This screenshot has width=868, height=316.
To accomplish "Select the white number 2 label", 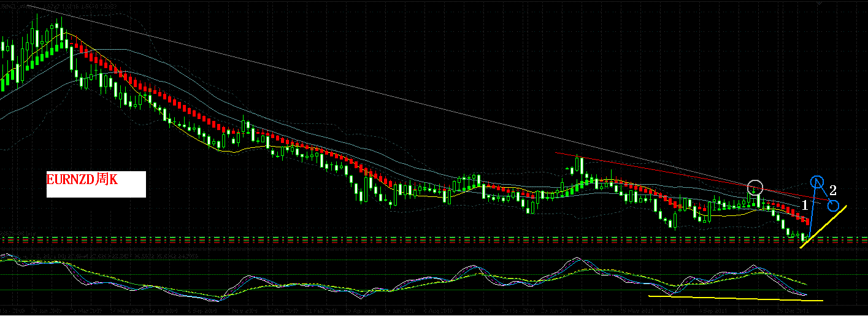I will coord(832,191).
